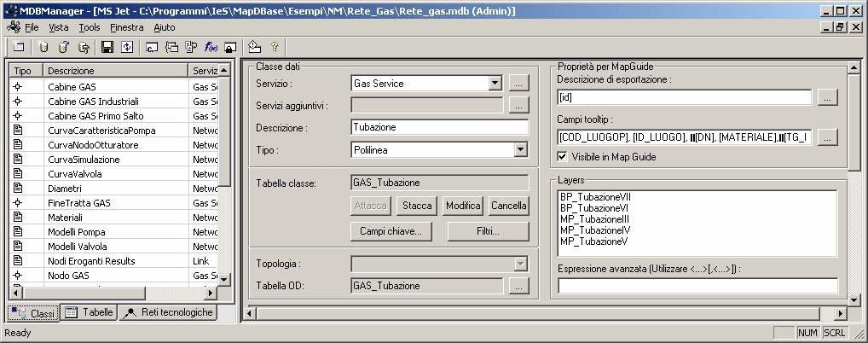Viewport: 868px width, 343px height.
Task: Open the Topologia dropdown arrow
Action: [x=520, y=265]
